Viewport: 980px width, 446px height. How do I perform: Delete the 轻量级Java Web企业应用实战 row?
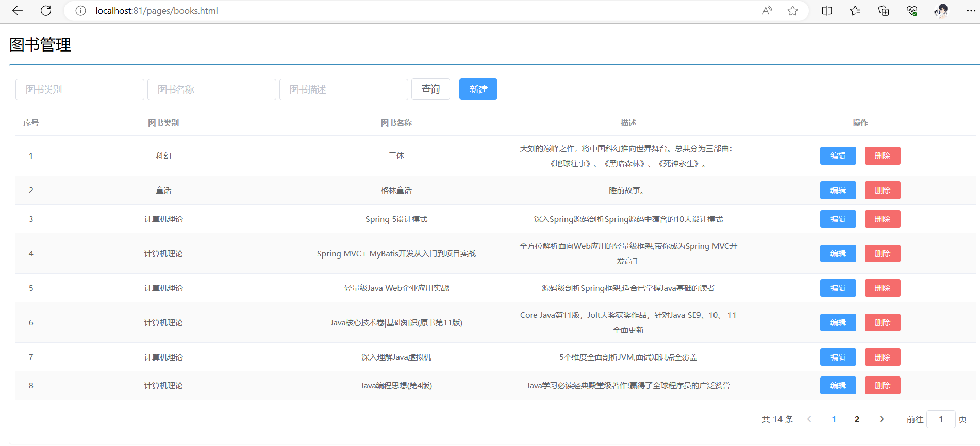click(x=883, y=288)
